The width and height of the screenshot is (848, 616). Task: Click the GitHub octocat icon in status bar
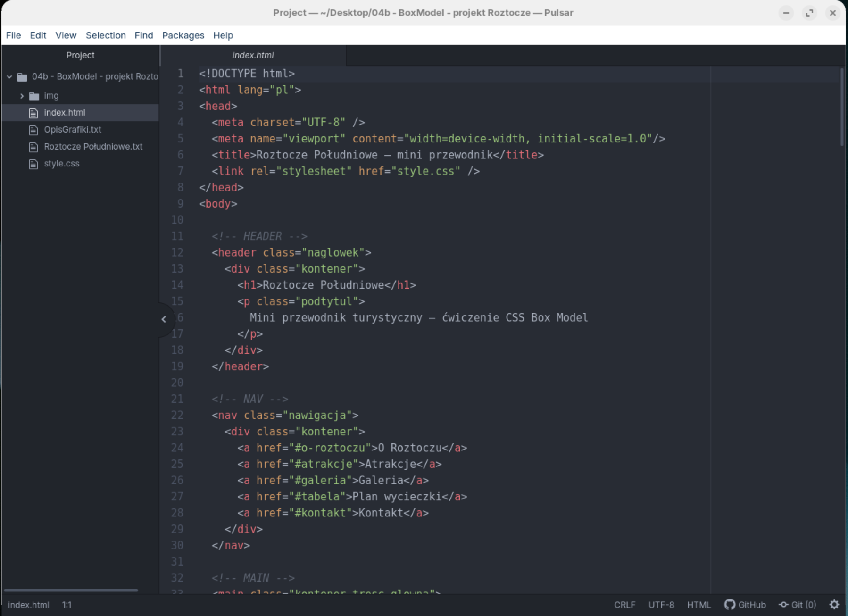click(730, 605)
